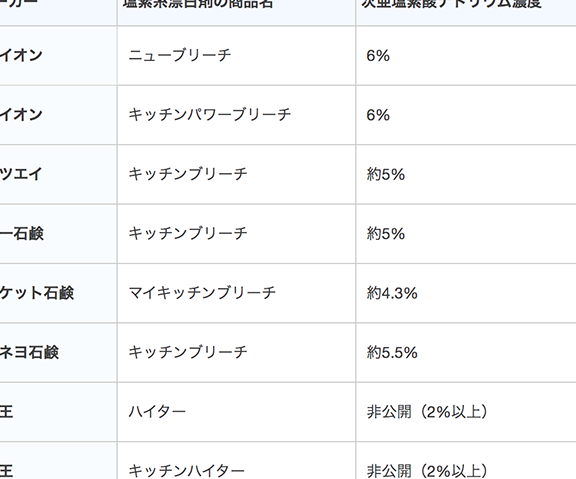Viewport: 576px width, 479px height.
Task: Select the 石鹸 maker キッチンブリーチ row cell
Action: (236, 234)
